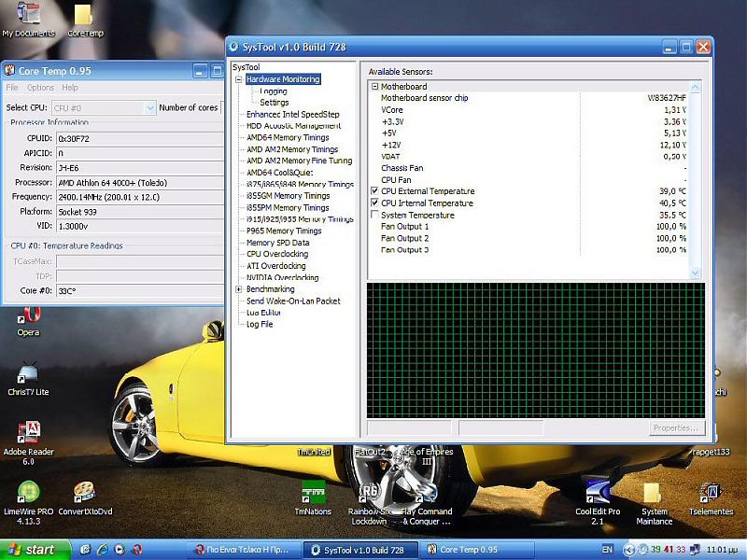Image resolution: width=747 pixels, height=560 pixels.
Task: Click the Core #0 temperature field
Action: [139, 290]
